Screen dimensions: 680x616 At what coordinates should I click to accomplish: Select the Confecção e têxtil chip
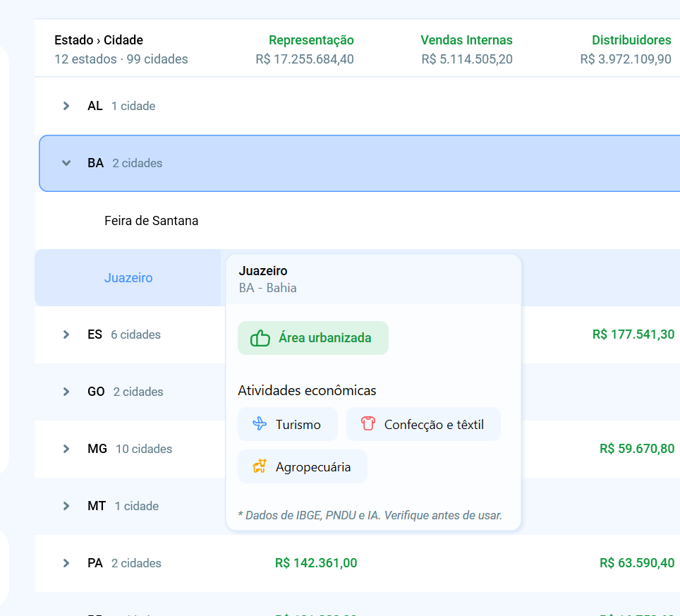423,424
